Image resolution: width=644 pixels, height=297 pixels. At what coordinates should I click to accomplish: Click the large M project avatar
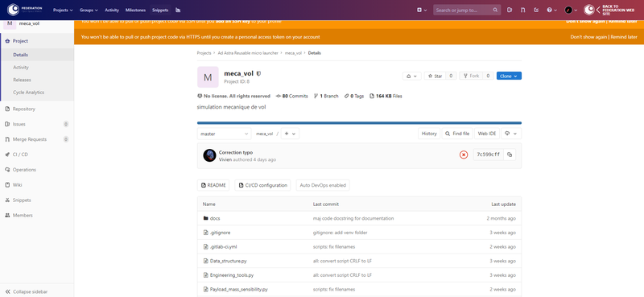tap(208, 77)
